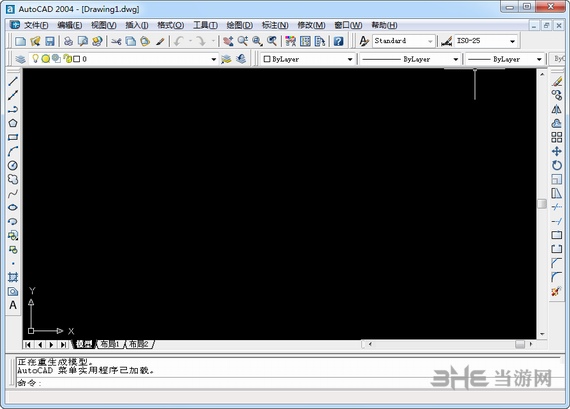570x409 pixels.
Task: Click the ByLayer color box swatch
Action: 267,59
